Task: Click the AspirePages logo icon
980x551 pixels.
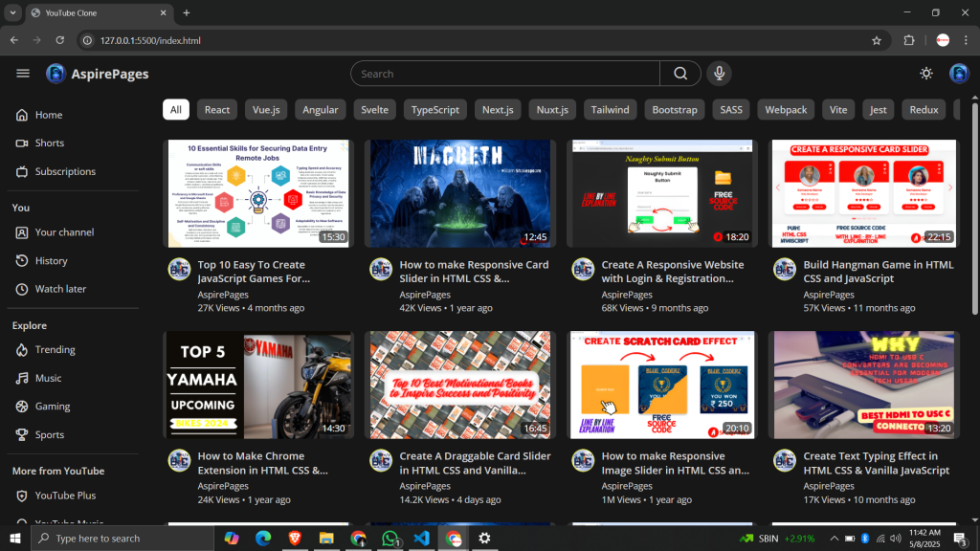Action: 56,74
